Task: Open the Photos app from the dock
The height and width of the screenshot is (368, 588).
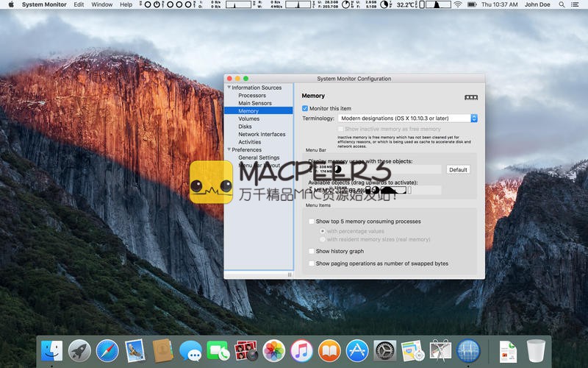Action: pyautogui.click(x=273, y=350)
